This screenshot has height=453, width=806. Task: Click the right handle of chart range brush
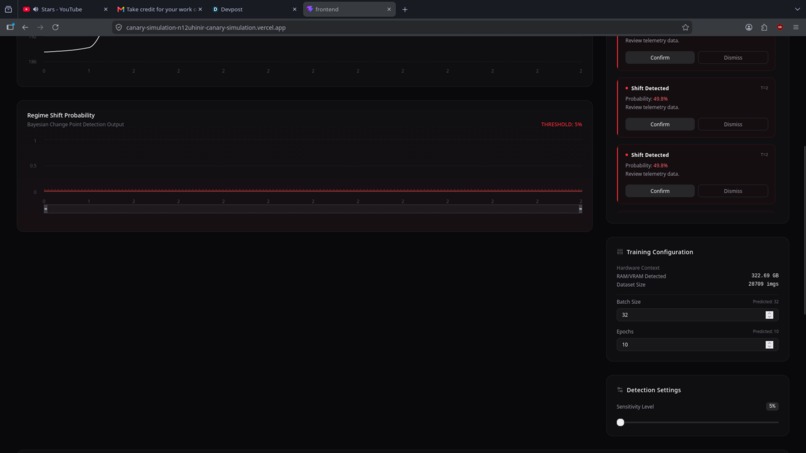click(580, 209)
